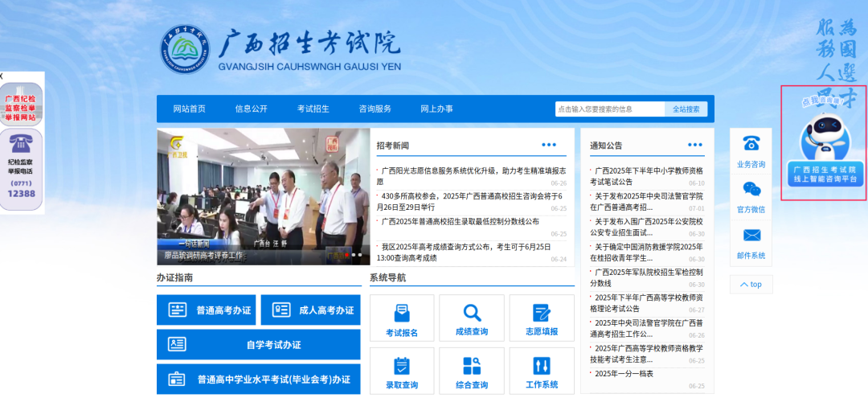Focus the site search input field
The image size is (868, 398).
[609, 109]
